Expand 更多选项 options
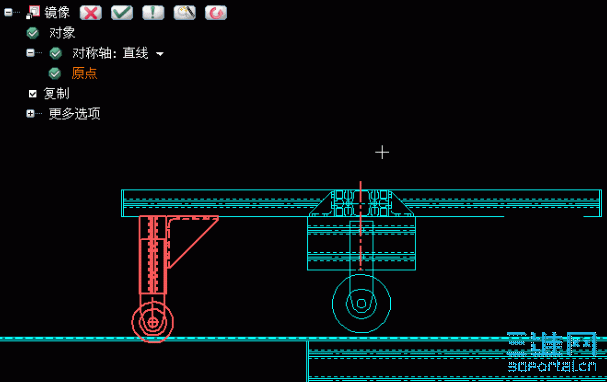 30,113
